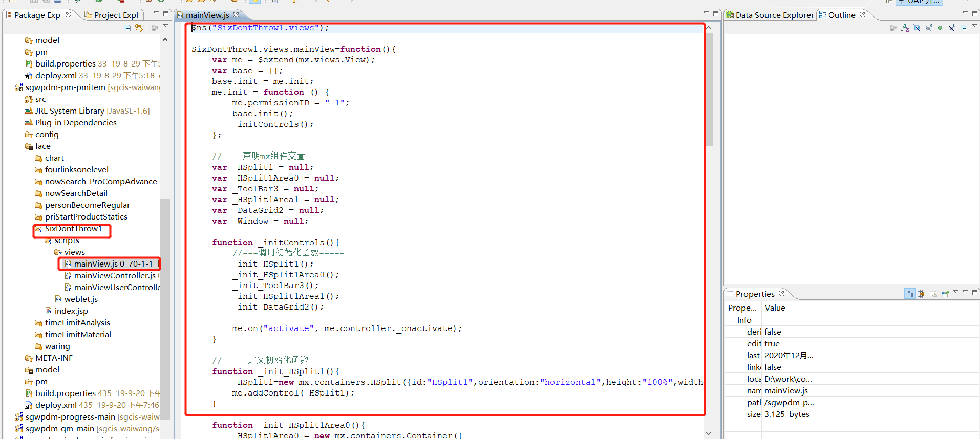Click the Info category row in Properties
This screenshot has height=439, width=980.
[x=852, y=320]
